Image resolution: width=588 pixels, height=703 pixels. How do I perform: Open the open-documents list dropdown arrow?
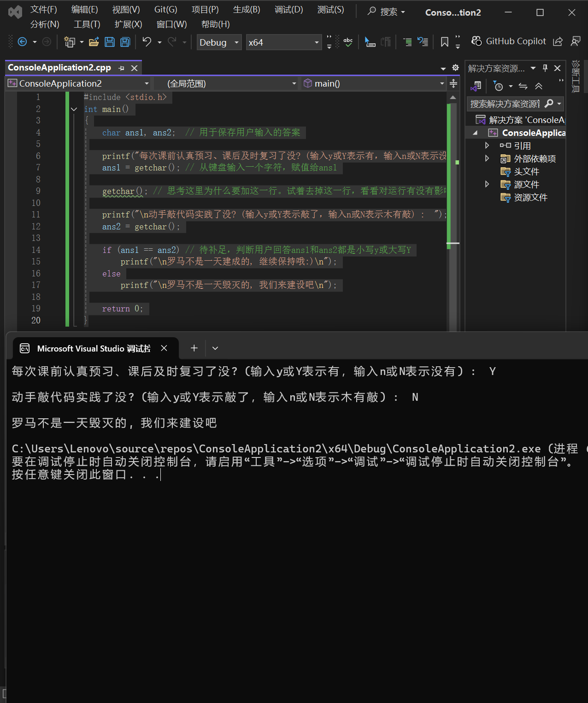pos(443,68)
